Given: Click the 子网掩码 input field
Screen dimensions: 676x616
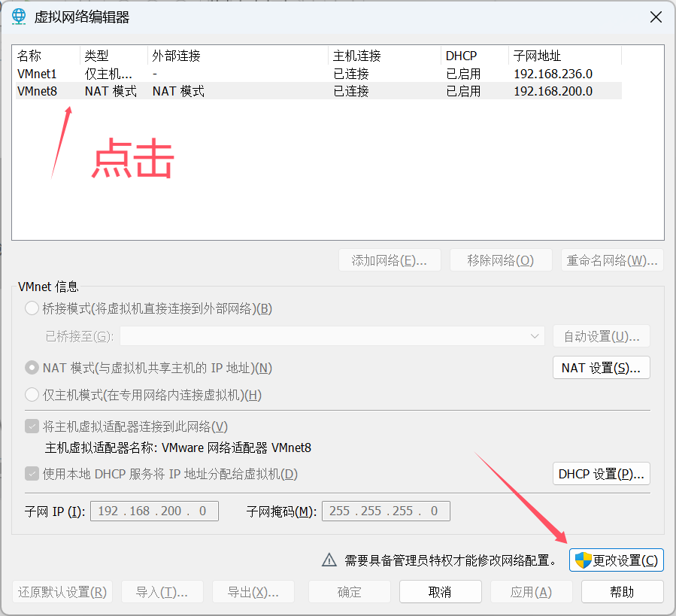Looking at the screenshot, I should 386,511.
